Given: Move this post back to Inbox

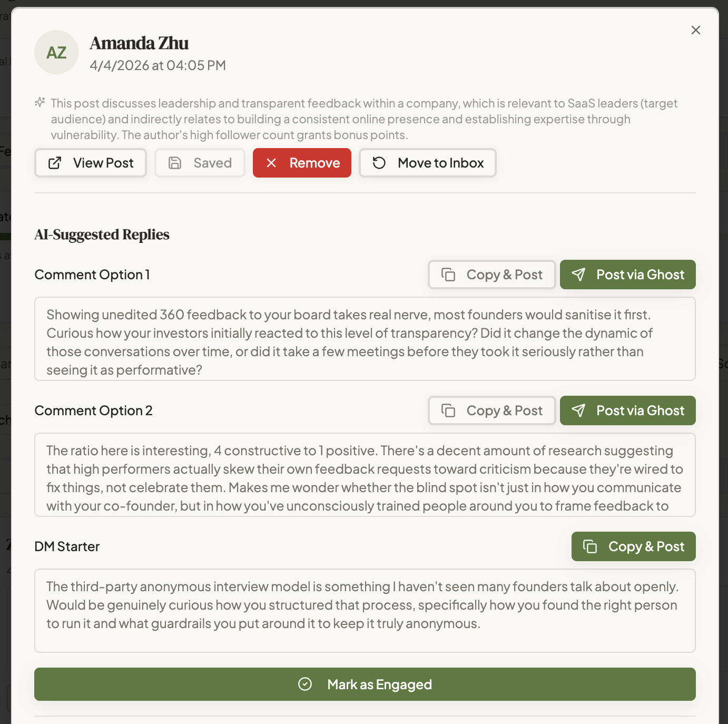Looking at the screenshot, I should (x=427, y=163).
